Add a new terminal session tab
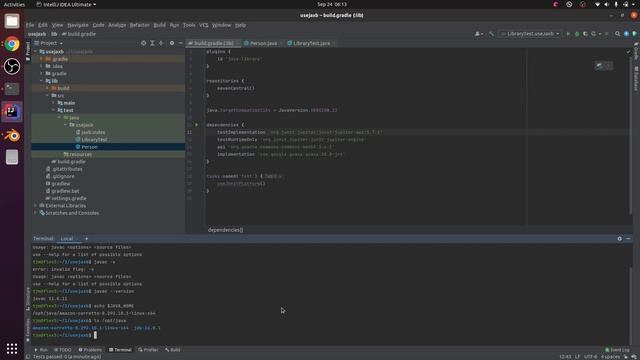640x360 pixels. click(x=86, y=238)
